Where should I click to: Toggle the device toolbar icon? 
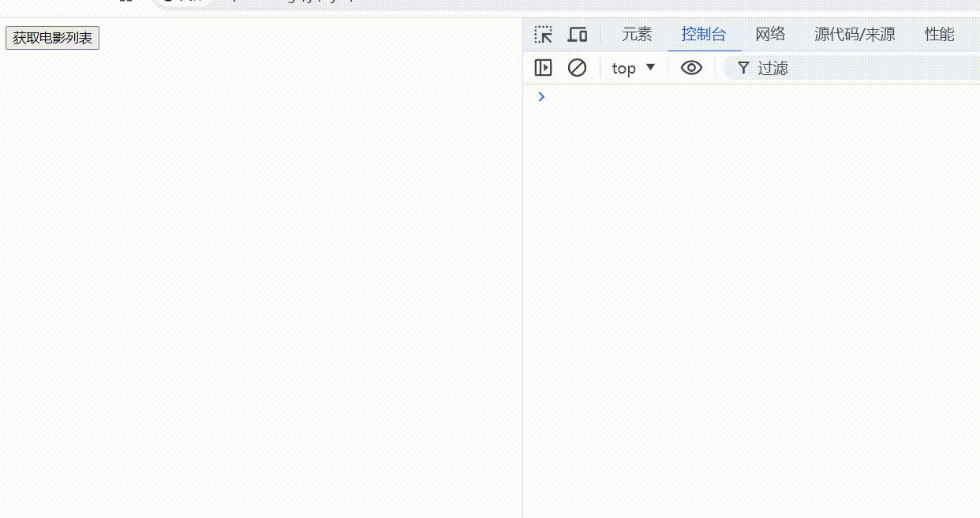(578, 35)
